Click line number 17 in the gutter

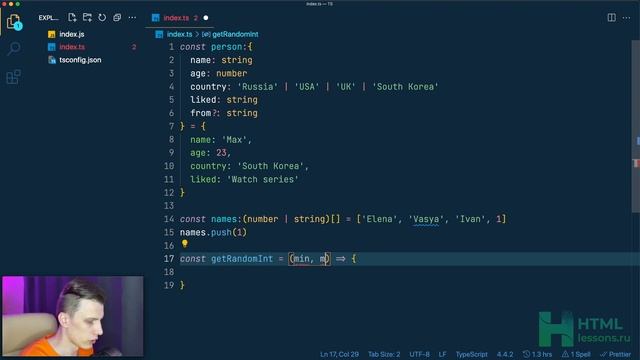[x=169, y=259]
